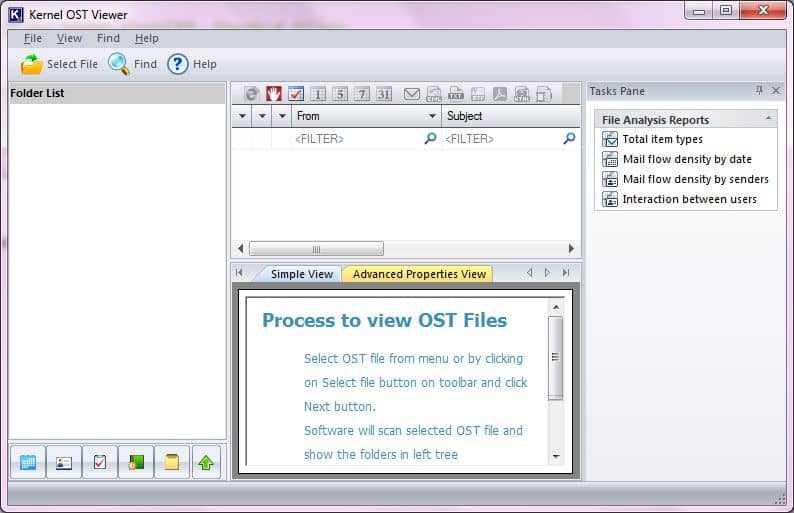Click the last-tab navigation arrow

[566, 273]
